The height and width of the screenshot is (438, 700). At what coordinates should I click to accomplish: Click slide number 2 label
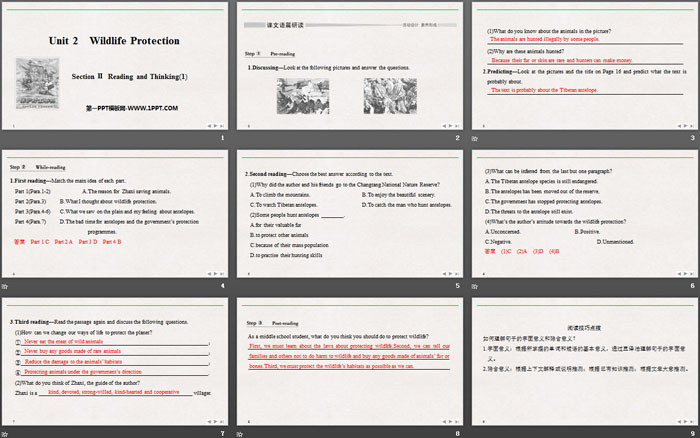coord(458,138)
